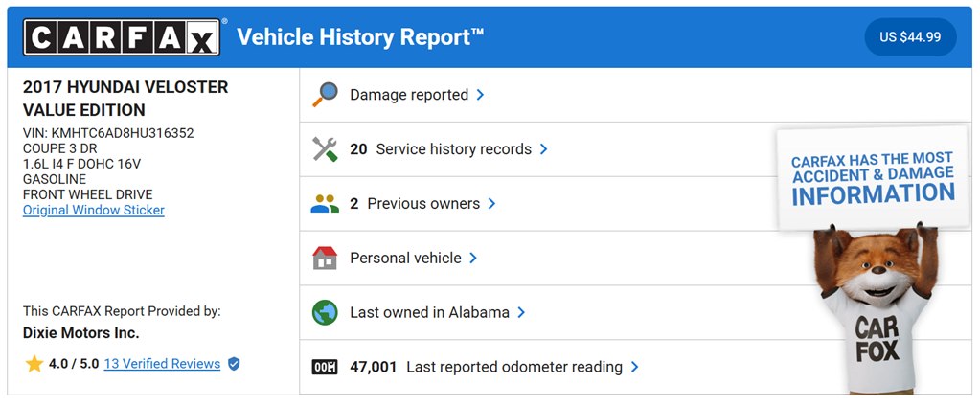The width and height of the screenshot is (980, 406).
Task: Click the magnifying glass damage icon
Action: [325, 95]
